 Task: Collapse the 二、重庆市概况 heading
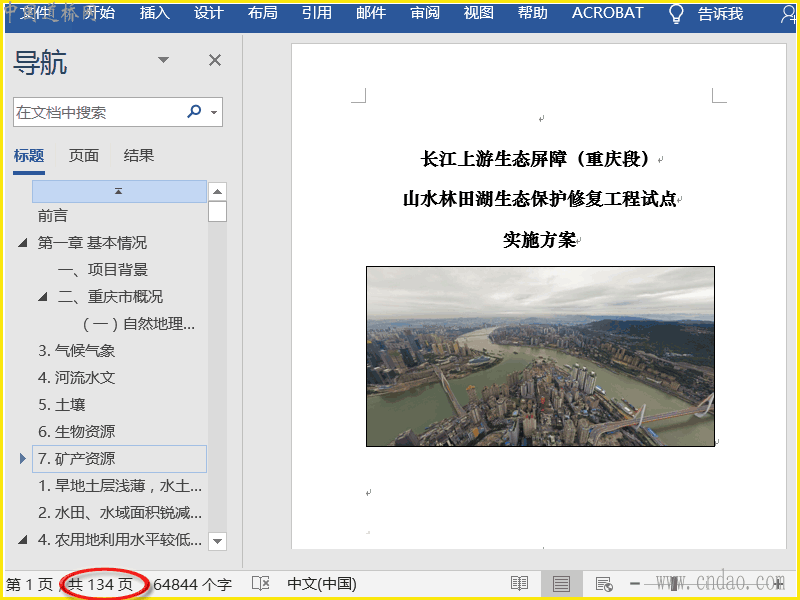click(x=43, y=297)
